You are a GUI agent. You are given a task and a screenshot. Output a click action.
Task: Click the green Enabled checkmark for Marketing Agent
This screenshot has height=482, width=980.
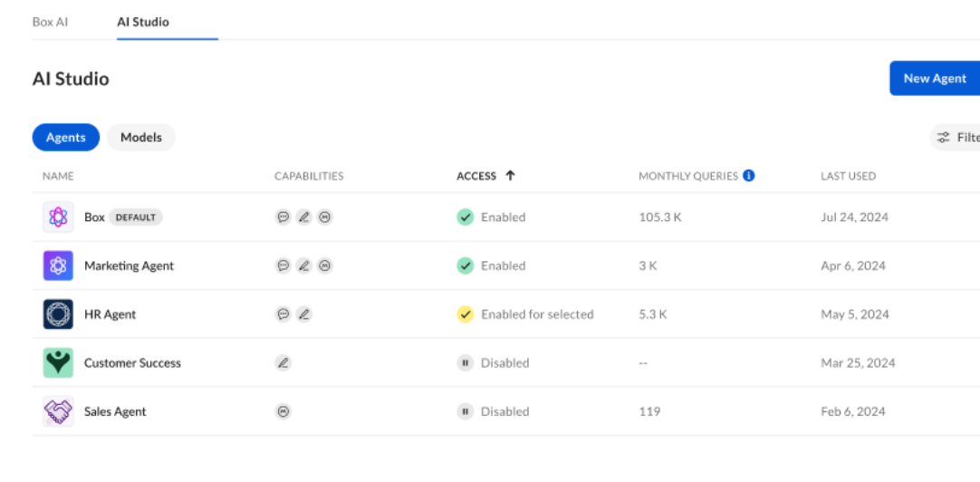click(466, 265)
